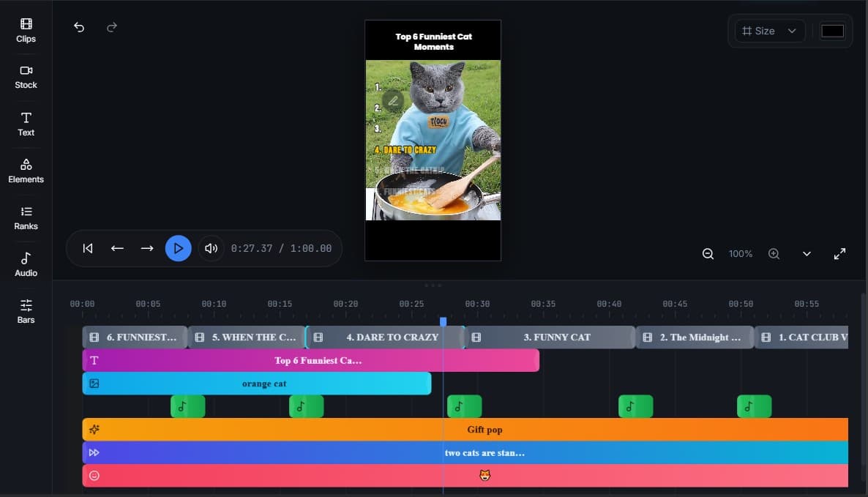This screenshot has height=497, width=868.
Task: Zoom out the timeline with magnifier minus
Action: (x=708, y=253)
